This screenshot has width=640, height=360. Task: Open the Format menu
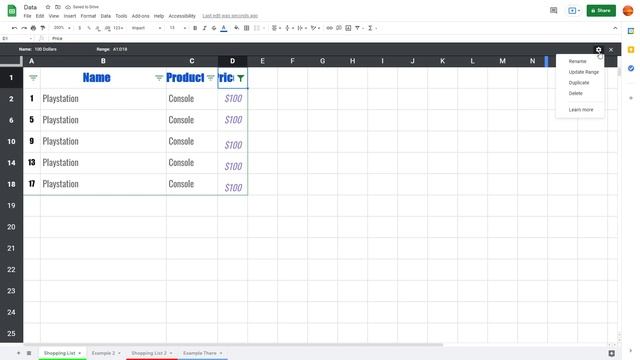point(88,16)
